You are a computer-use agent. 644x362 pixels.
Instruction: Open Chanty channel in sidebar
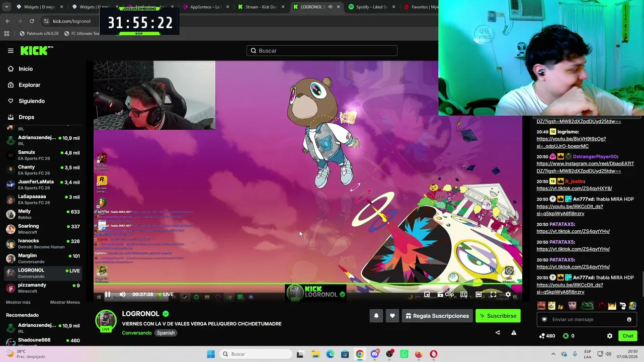(43, 170)
